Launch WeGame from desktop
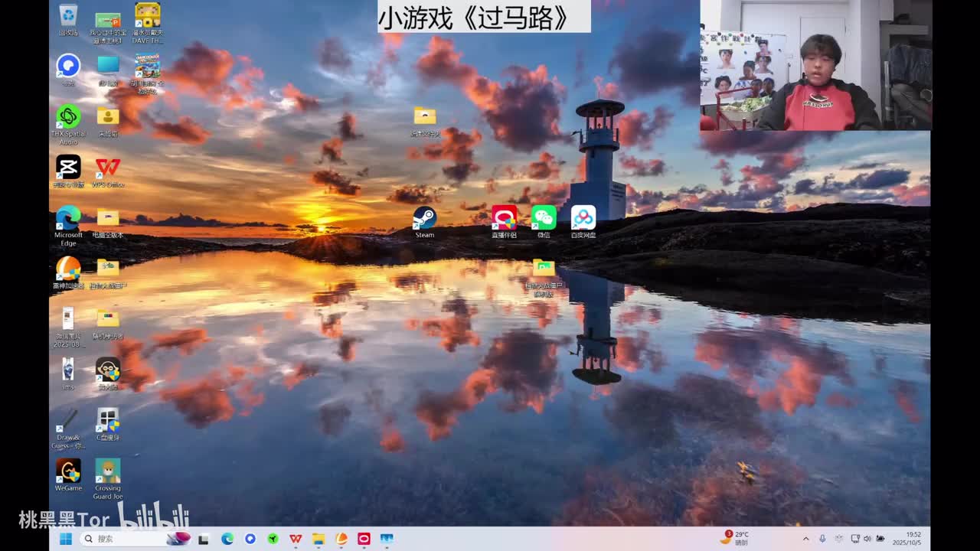The width and height of the screenshot is (980, 551). [68, 474]
